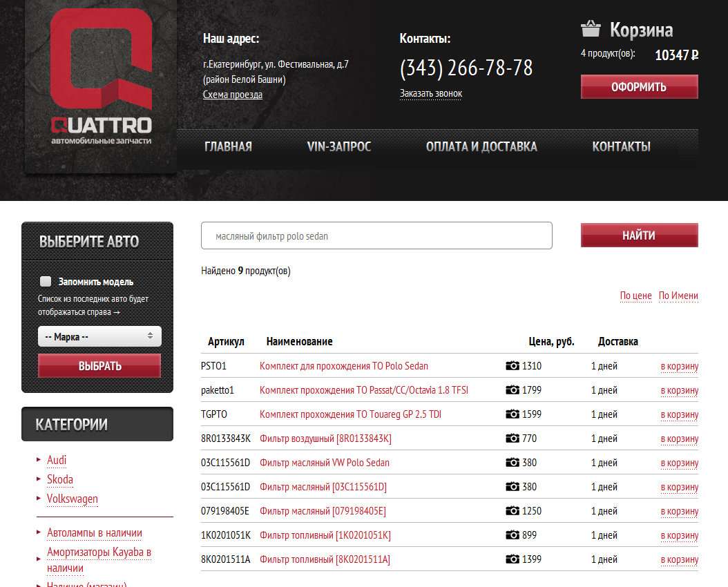728x587 pixels.
Task: Click the Артикул column header
Action: (x=226, y=342)
